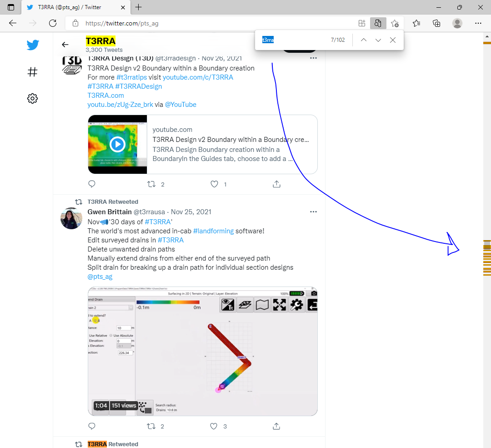Reply to the T3RRA Design tweet
491x448 pixels.
click(92, 184)
